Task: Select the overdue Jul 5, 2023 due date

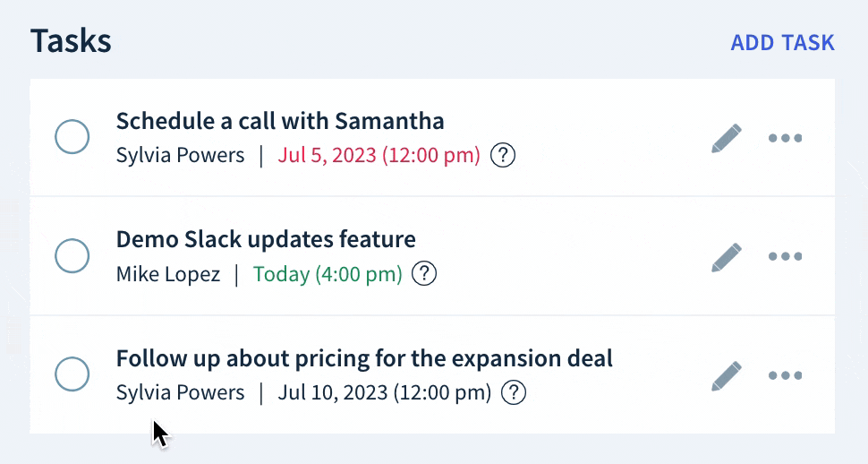Action: (x=379, y=155)
